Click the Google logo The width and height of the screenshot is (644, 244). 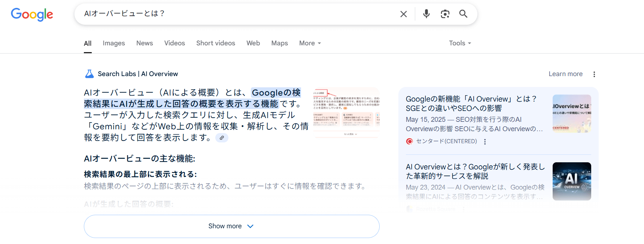(x=32, y=14)
